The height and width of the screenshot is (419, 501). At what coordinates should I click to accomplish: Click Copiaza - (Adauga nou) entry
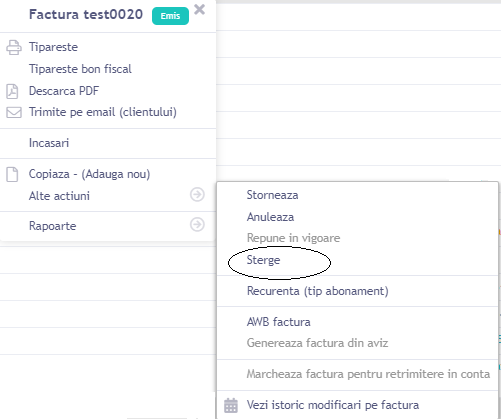coord(89,174)
